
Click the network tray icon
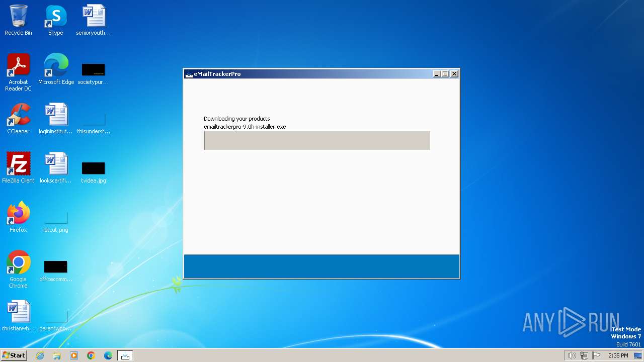[x=584, y=355]
